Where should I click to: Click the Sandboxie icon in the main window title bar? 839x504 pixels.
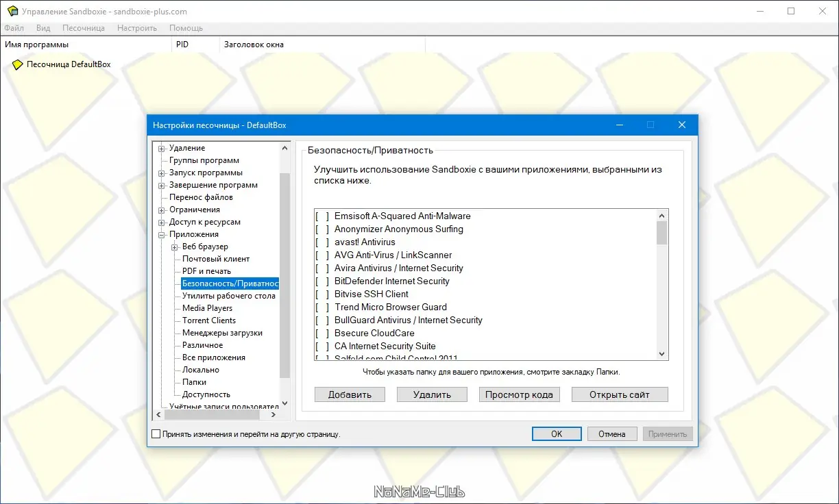pyautogui.click(x=12, y=12)
